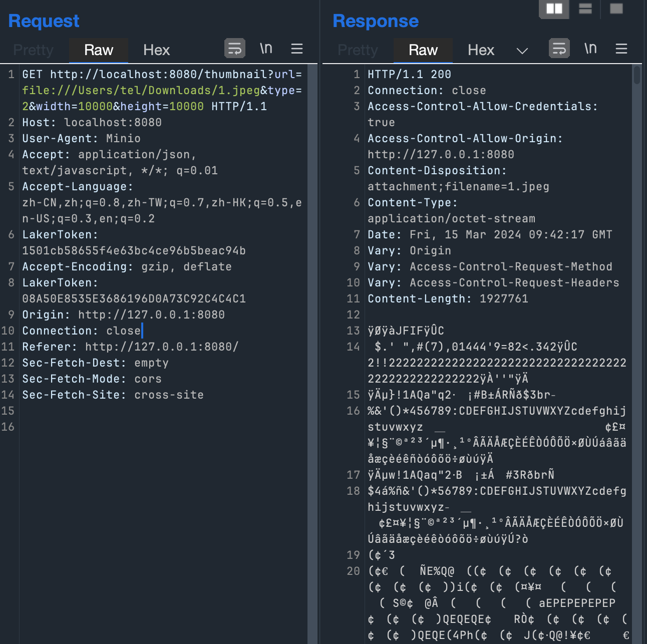
Task: Select the Raw tab in Response panel
Action: [x=423, y=50]
